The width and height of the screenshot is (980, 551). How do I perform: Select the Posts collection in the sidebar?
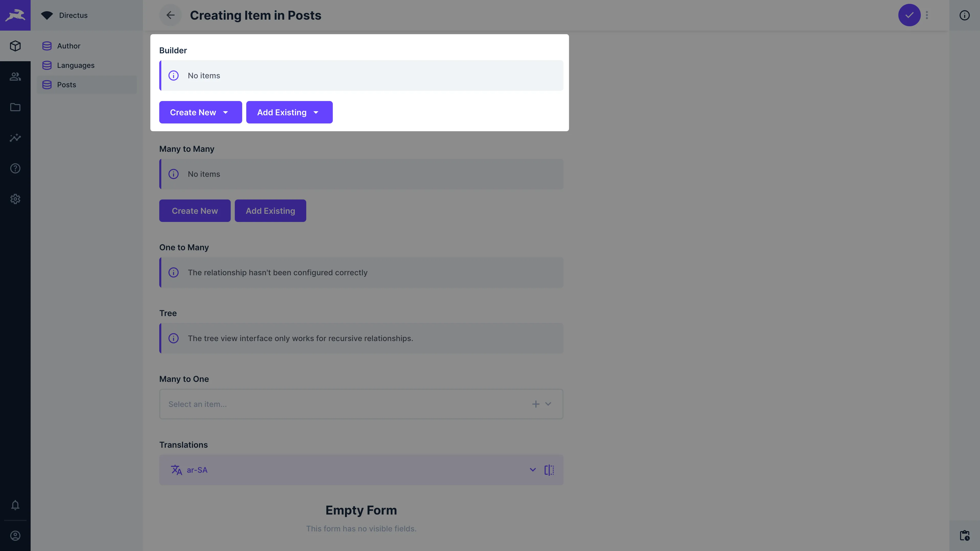click(67, 84)
